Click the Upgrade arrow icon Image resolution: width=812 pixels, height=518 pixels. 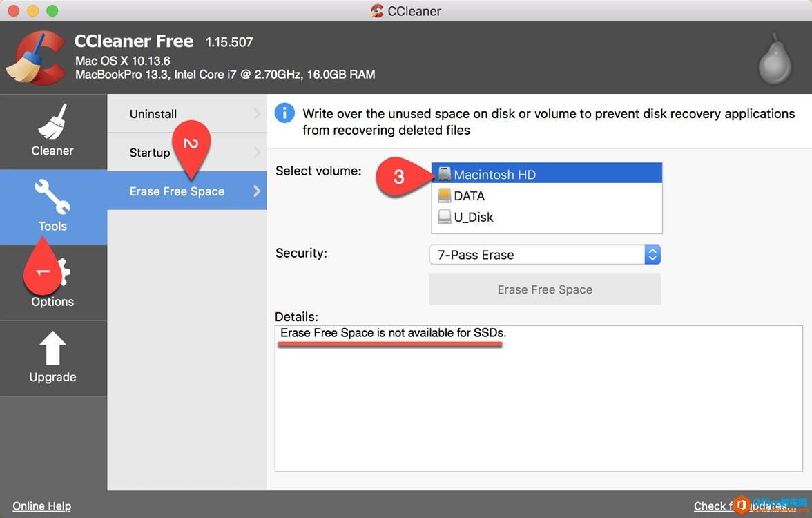(52, 348)
